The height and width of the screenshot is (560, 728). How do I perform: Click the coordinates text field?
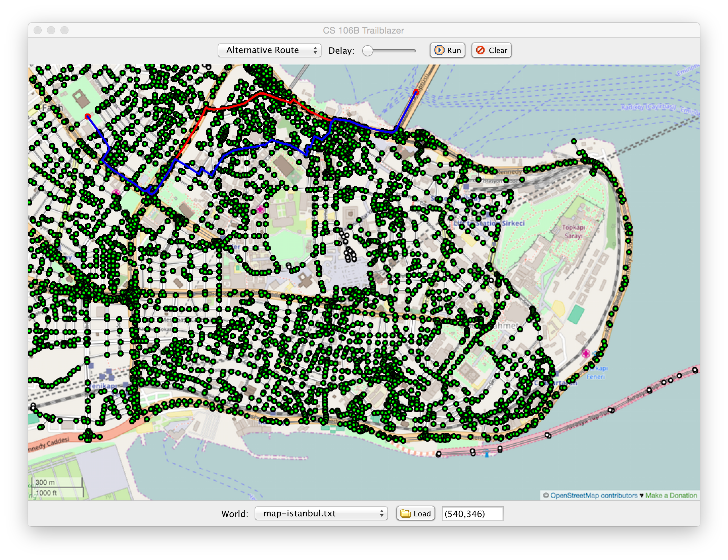coord(472,514)
